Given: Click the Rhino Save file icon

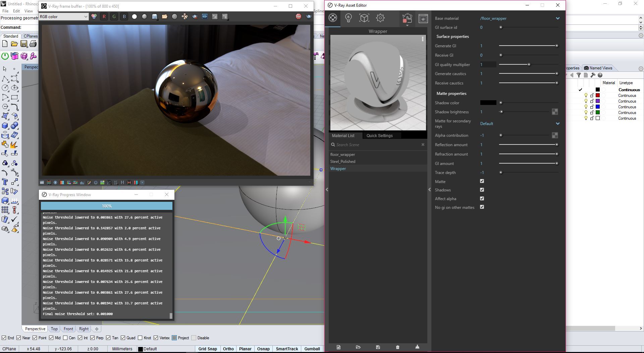Looking at the screenshot, I should click(23, 44).
